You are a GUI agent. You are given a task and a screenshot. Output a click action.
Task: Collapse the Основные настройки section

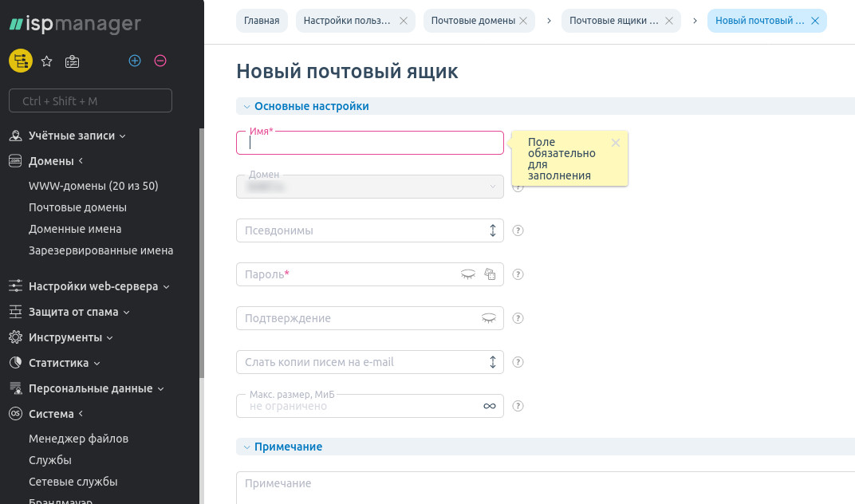(247, 106)
